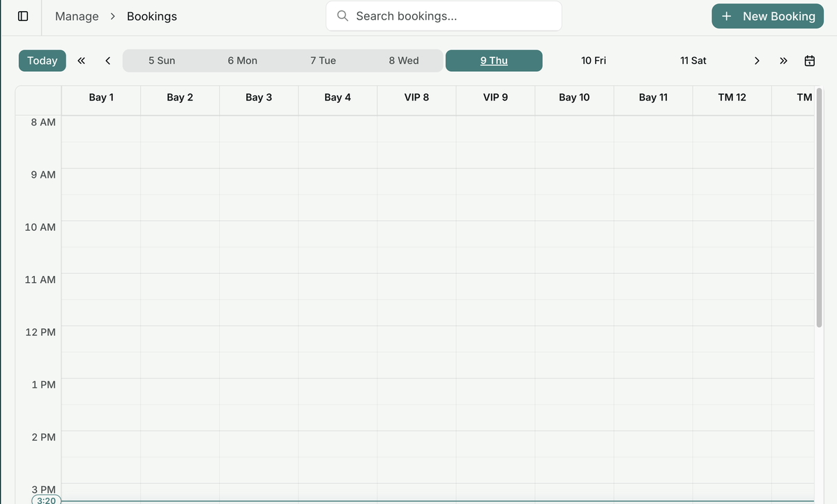
Task: Click the 11 AM time label
Action: coord(40,280)
